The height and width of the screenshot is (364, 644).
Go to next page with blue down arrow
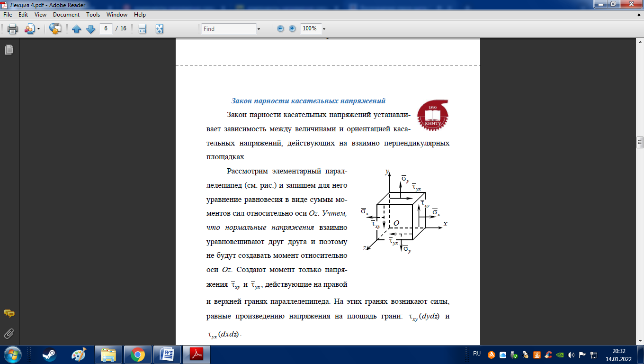pyautogui.click(x=90, y=29)
